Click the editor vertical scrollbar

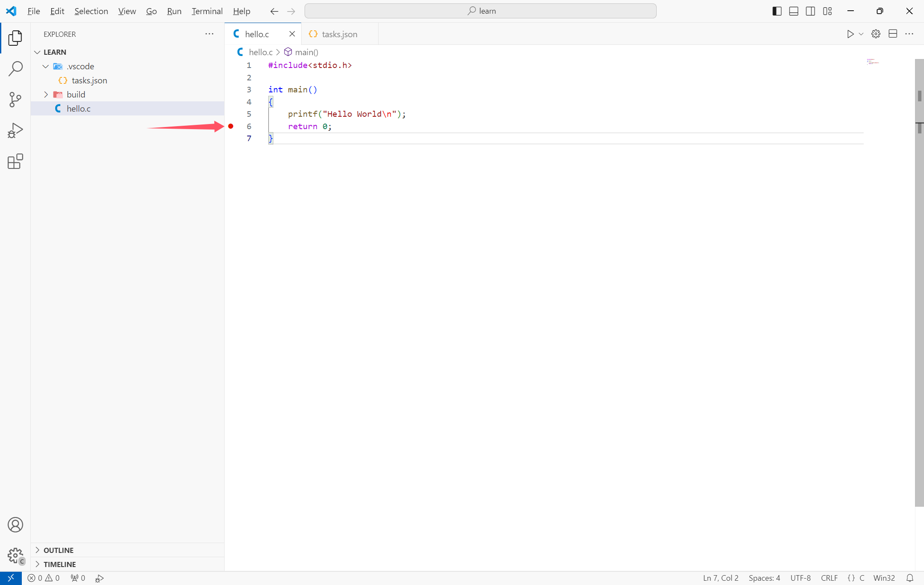point(919,282)
